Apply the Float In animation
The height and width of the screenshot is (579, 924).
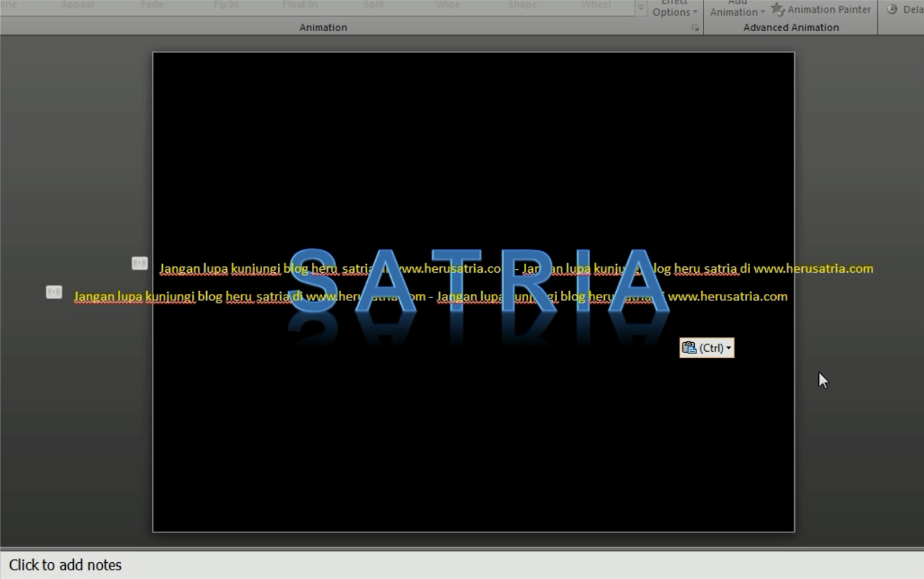pos(300,5)
